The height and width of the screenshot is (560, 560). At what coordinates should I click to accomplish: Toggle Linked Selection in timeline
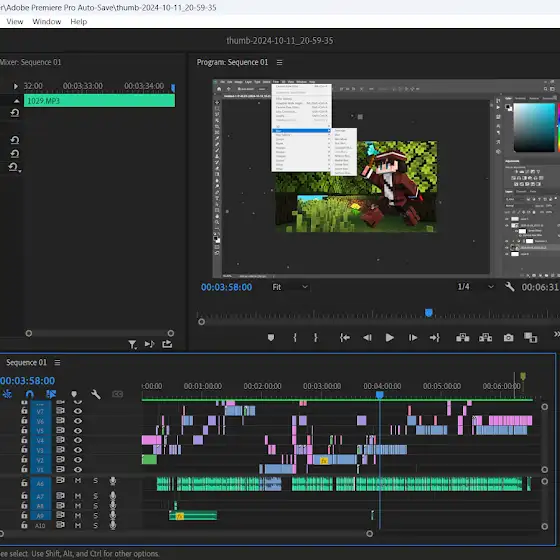(51, 394)
